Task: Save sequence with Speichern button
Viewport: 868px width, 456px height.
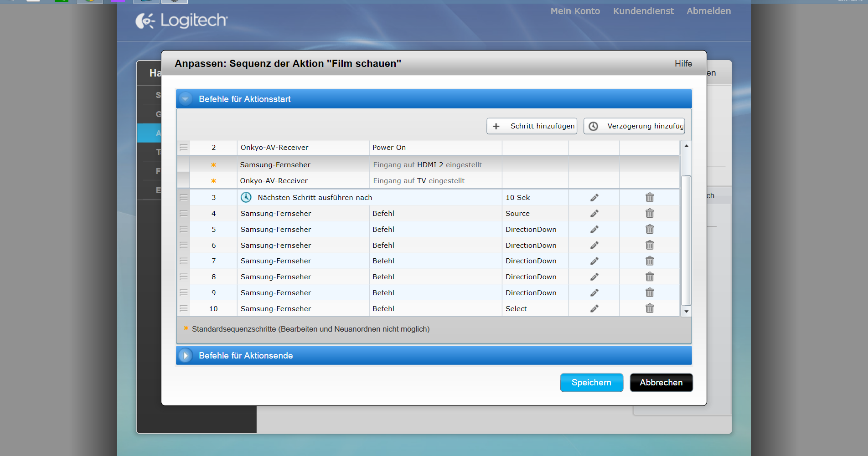Action: coord(591,383)
